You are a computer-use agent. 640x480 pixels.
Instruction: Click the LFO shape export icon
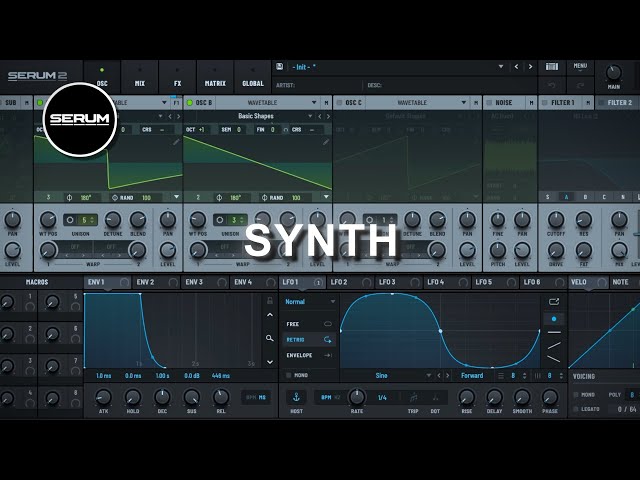[554, 302]
